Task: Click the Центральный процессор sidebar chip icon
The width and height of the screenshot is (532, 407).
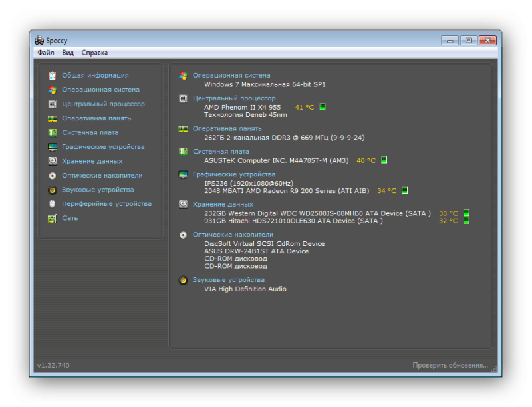Action: (x=53, y=104)
